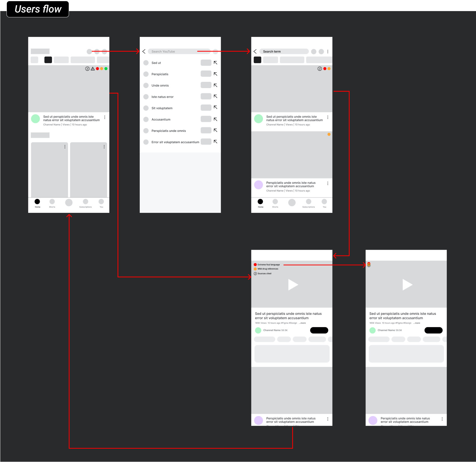Screen dimensions: 476x462
Task: Click the selected dark chip on search results
Action: 257,60
